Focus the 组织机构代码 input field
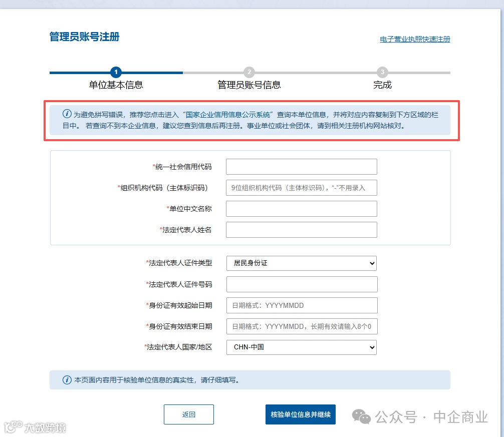 pos(302,188)
